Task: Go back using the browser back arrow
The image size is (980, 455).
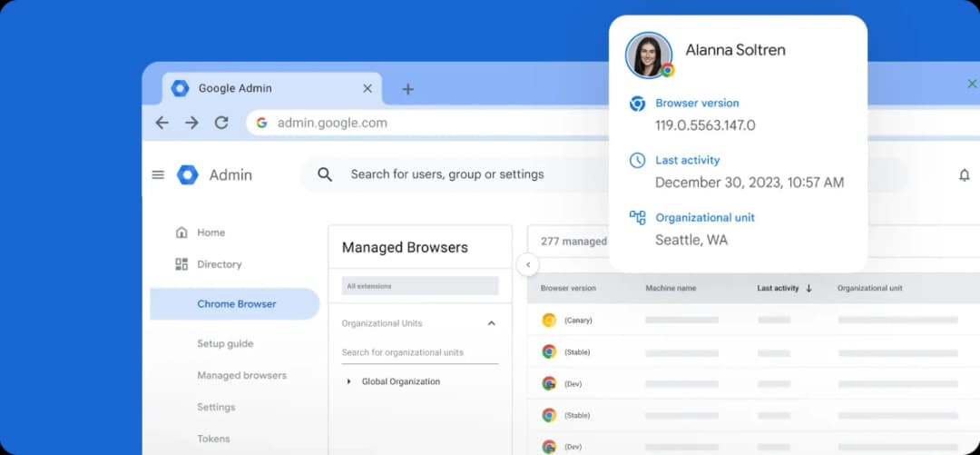Action: pos(162,123)
